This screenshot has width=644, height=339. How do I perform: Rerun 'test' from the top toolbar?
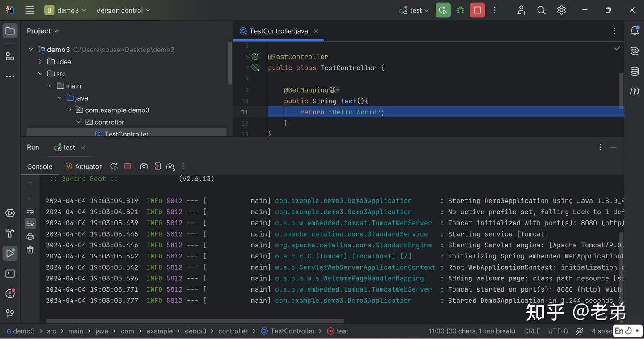(x=443, y=10)
